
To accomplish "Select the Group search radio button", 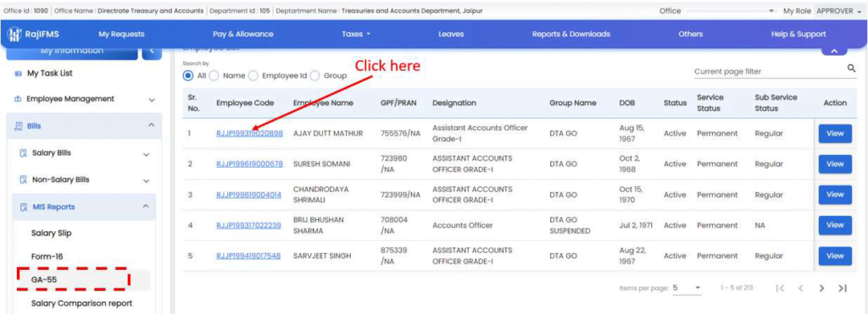I will coord(315,75).
